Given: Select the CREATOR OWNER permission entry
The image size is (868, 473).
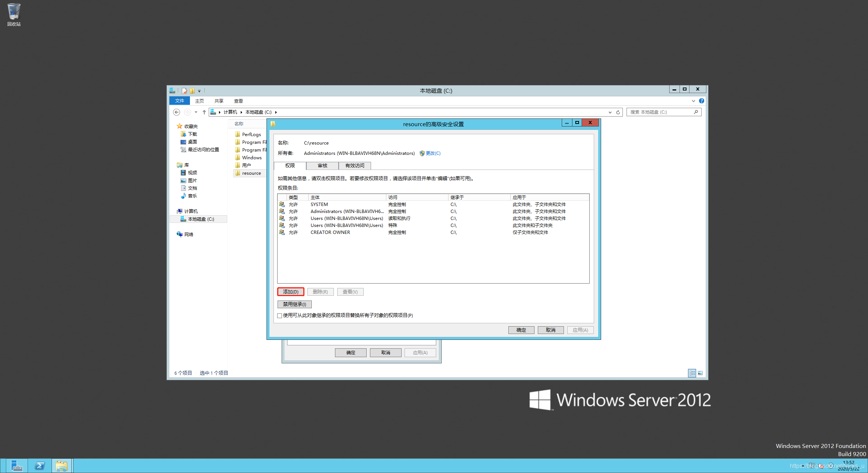Looking at the screenshot, I should coord(330,232).
